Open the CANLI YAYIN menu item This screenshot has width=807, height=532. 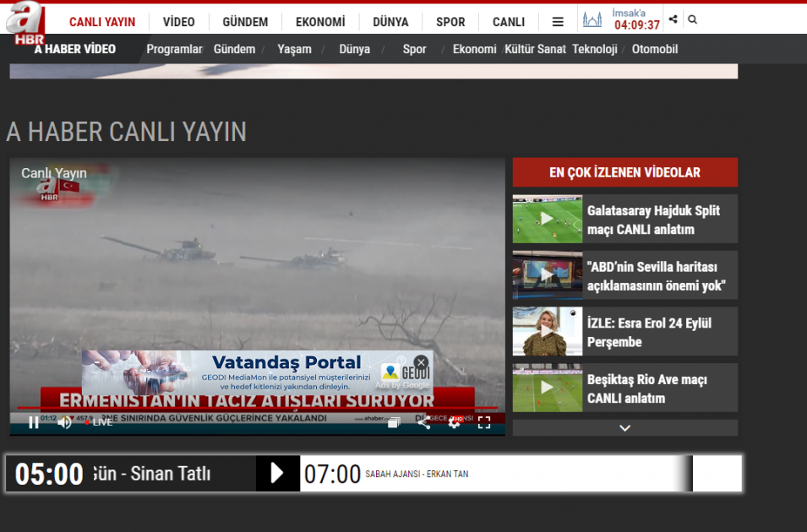pyautogui.click(x=102, y=22)
